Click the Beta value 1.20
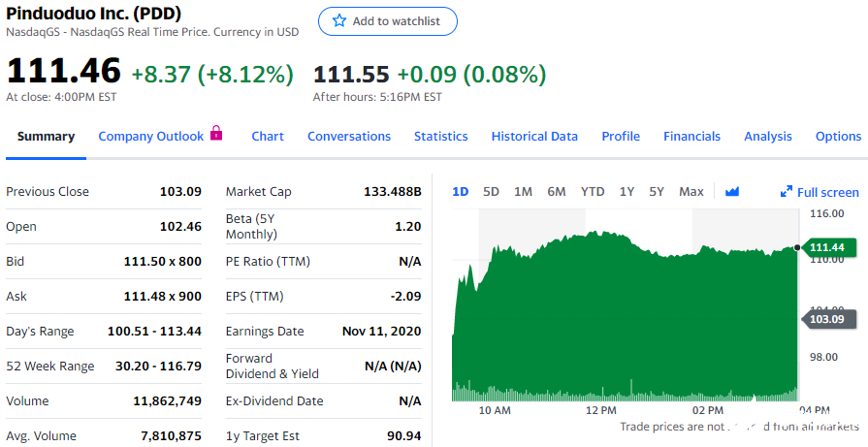 [408, 226]
